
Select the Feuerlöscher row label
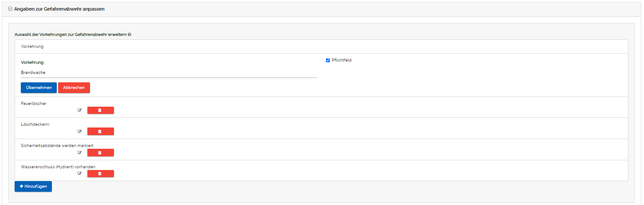(x=34, y=103)
